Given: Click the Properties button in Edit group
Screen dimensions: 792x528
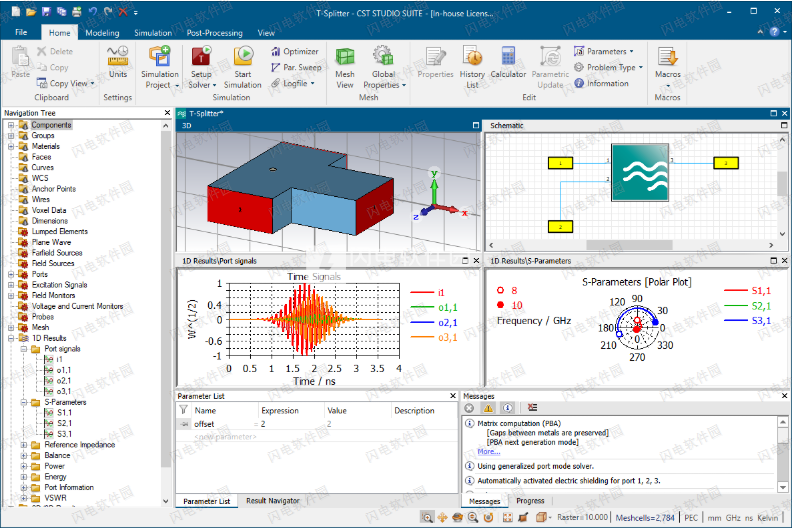Looking at the screenshot, I should (435, 62).
